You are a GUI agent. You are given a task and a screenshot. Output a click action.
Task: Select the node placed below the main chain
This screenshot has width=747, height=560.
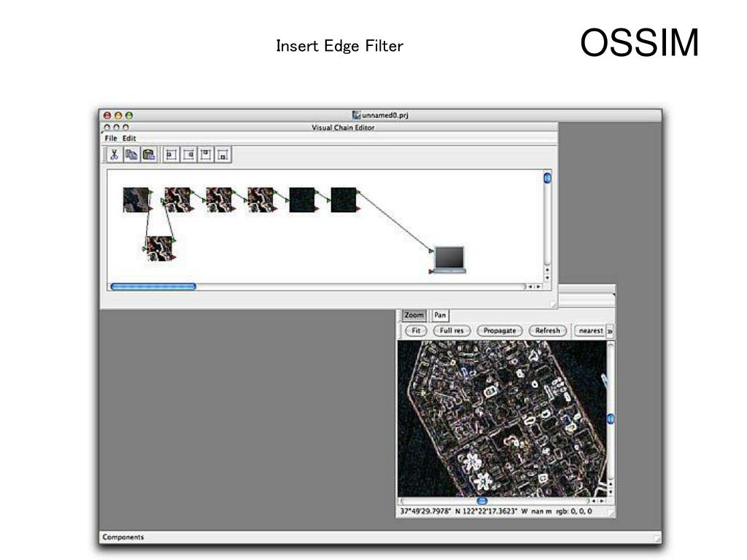[159, 248]
